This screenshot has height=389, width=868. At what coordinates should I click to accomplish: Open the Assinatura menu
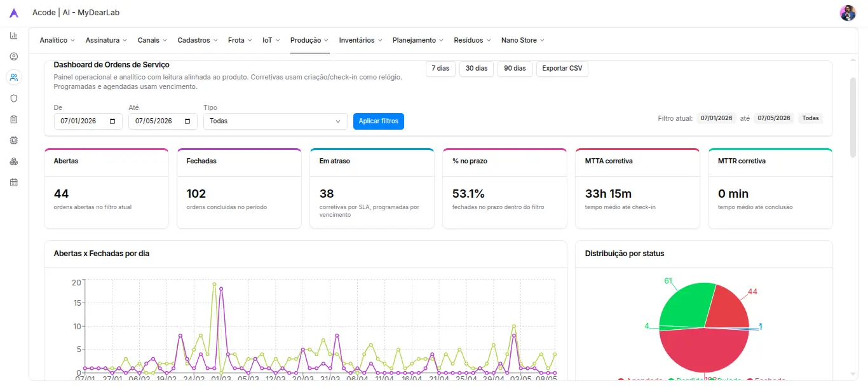click(x=107, y=40)
